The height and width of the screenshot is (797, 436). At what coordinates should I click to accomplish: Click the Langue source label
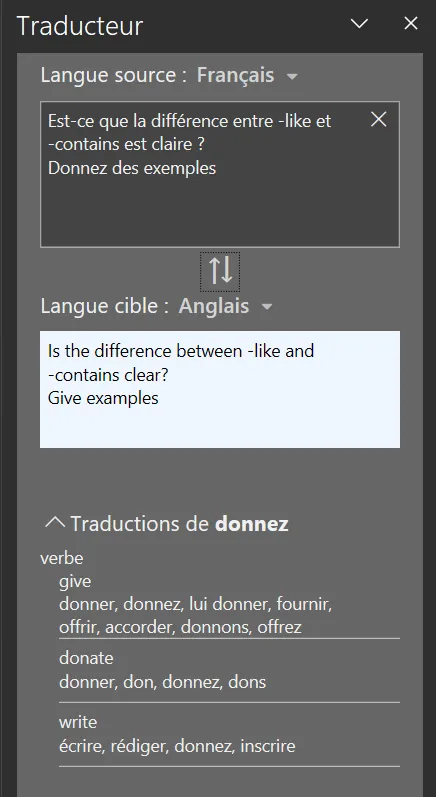coord(115,75)
